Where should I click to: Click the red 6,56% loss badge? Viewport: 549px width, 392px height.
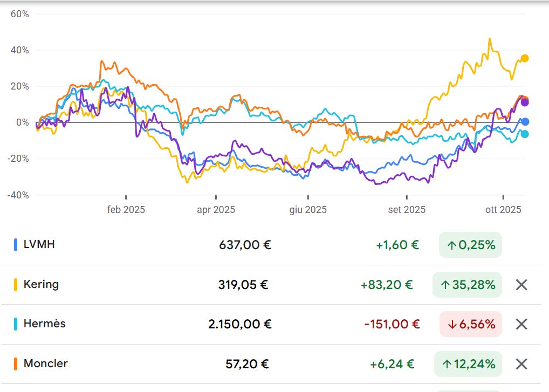point(471,325)
